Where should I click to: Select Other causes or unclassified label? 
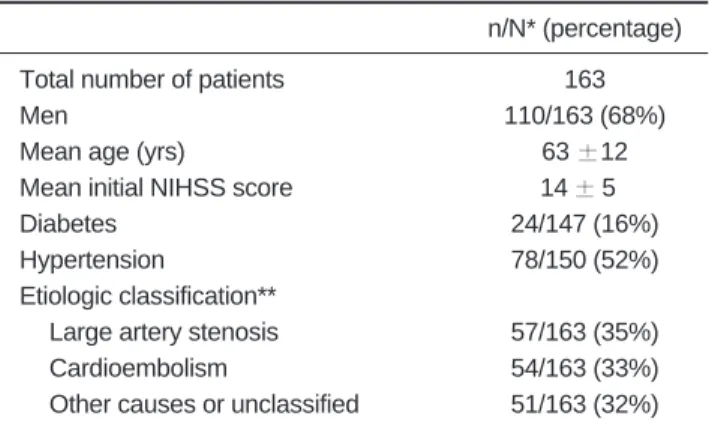[204, 404]
